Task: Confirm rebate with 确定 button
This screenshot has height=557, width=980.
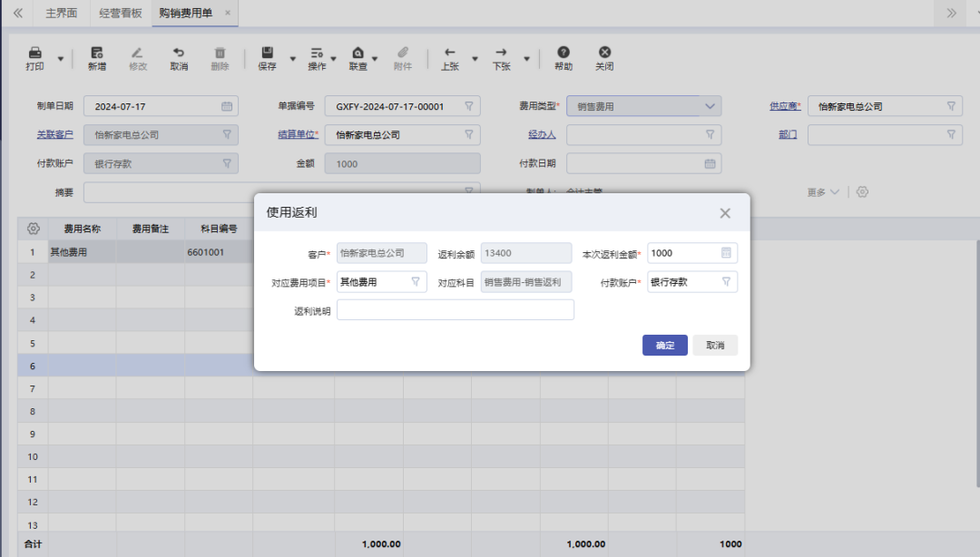Action: 665,346
